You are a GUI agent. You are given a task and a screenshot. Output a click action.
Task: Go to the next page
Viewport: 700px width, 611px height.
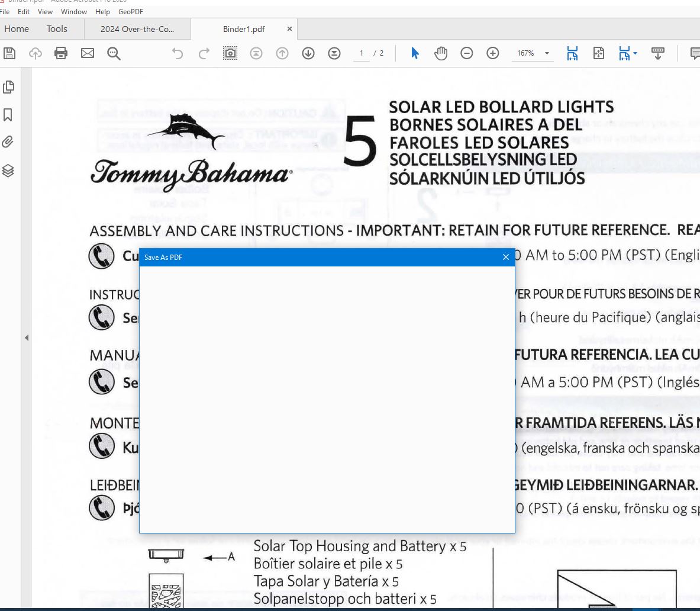[x=308, y=53]
